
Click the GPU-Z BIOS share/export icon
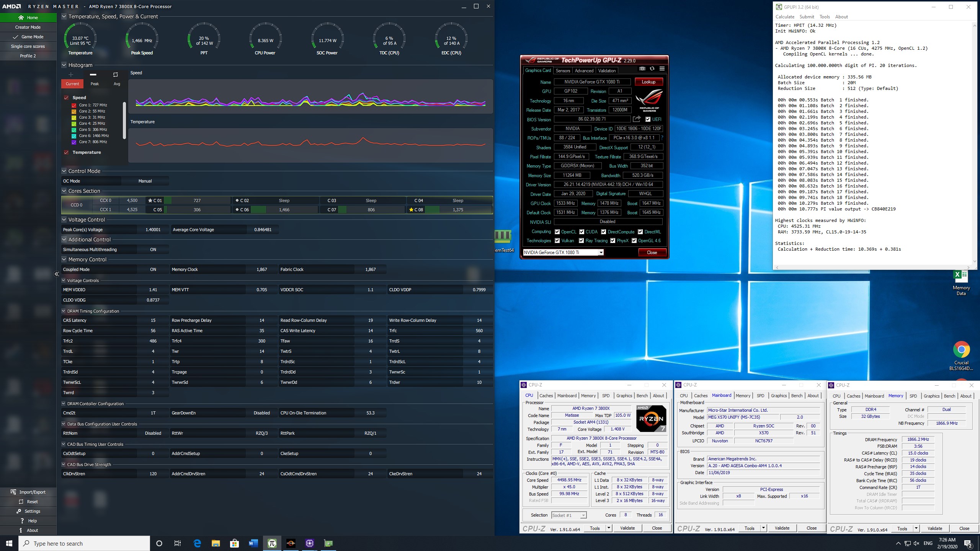pos(637,119)
